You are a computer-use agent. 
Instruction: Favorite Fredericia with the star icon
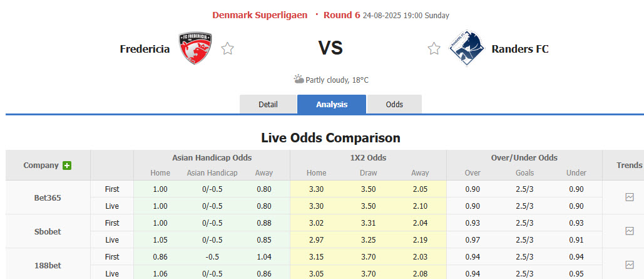point(228,49)
